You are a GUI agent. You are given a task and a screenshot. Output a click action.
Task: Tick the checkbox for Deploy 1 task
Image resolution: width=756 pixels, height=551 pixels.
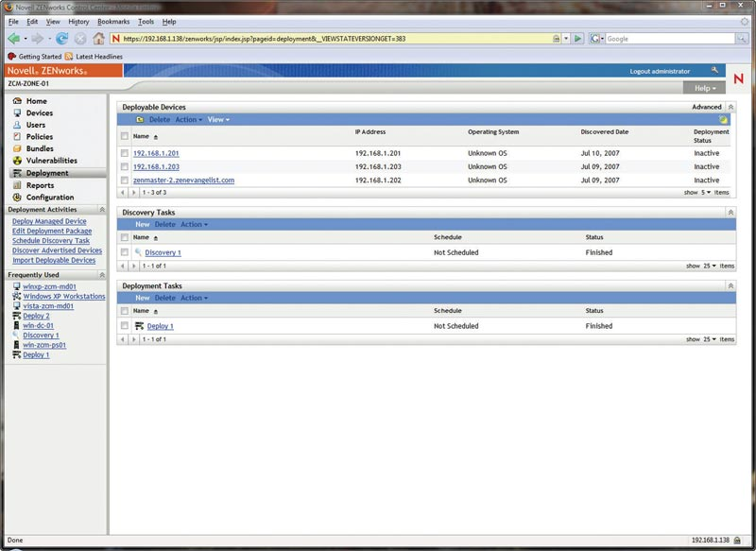tap(125, 326)
